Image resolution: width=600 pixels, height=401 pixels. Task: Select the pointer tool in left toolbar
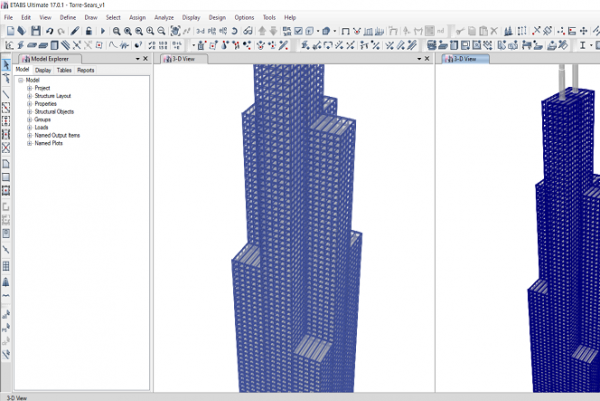point(7,66)
